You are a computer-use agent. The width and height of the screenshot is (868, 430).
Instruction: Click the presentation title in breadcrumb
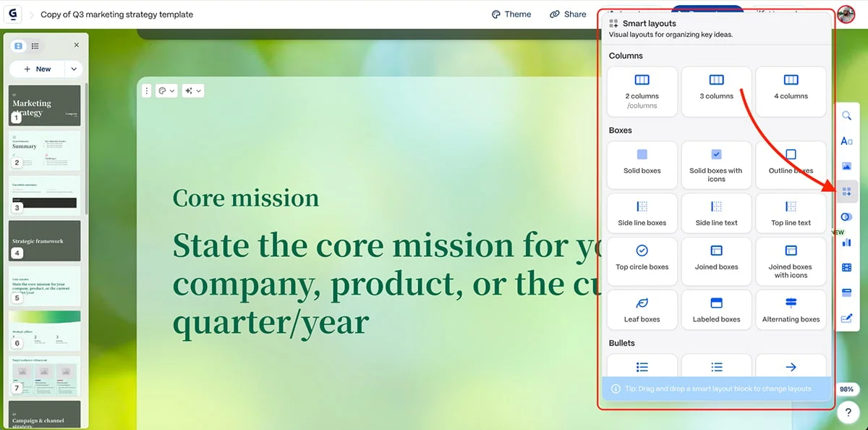click(116, 14)
